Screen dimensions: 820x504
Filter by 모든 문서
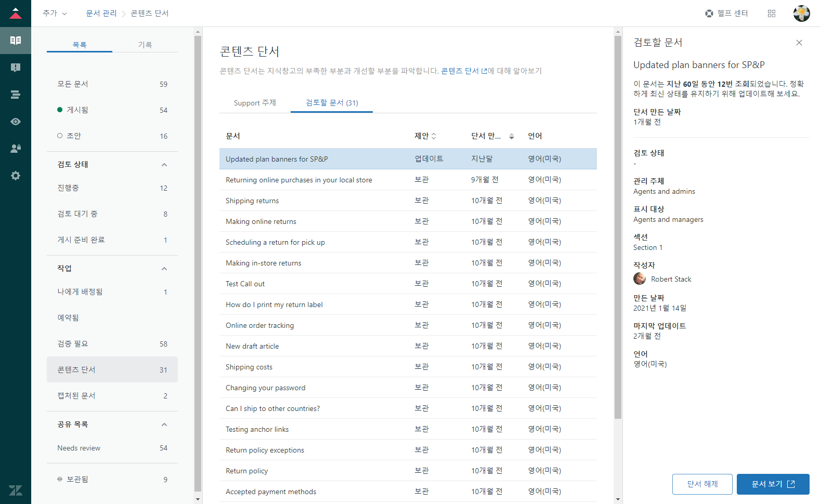pos(112,84)
